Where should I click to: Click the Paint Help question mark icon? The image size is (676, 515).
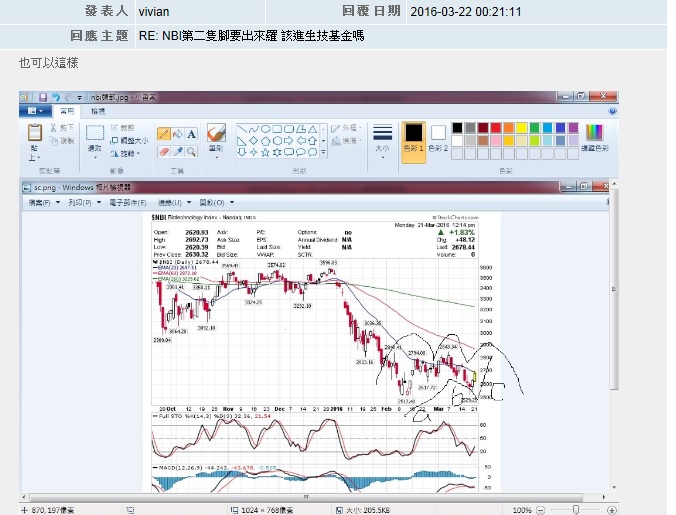click(x=612, y=111)
